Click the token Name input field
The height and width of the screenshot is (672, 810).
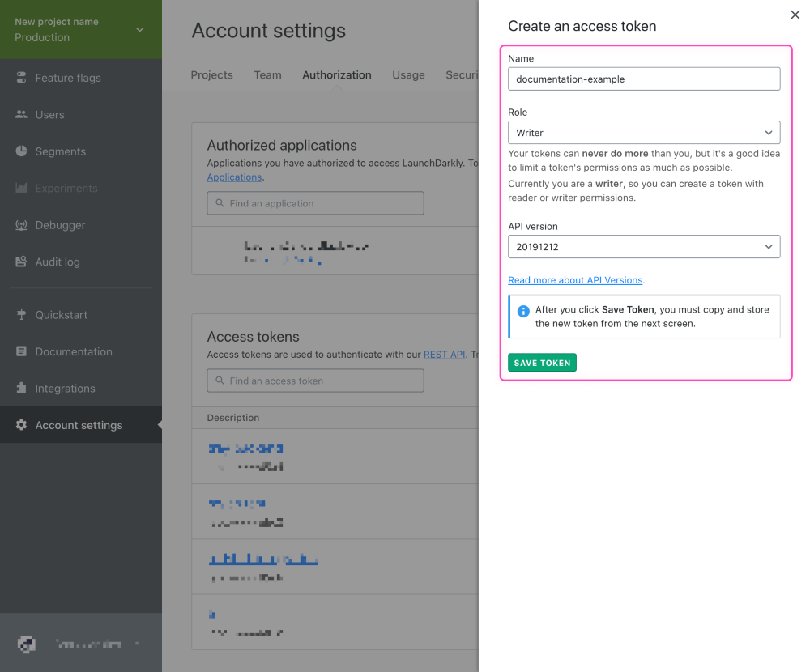coord(643,79)
